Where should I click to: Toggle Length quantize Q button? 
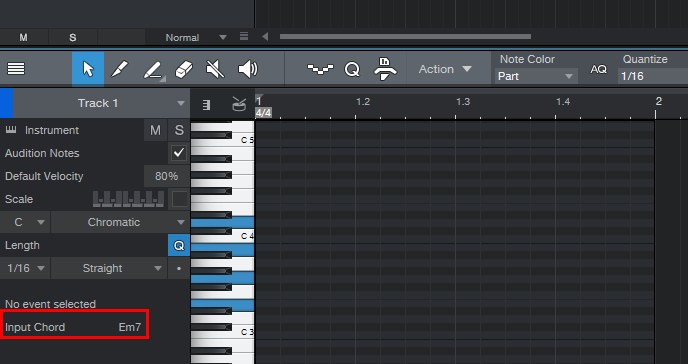[x=179, y=245]
